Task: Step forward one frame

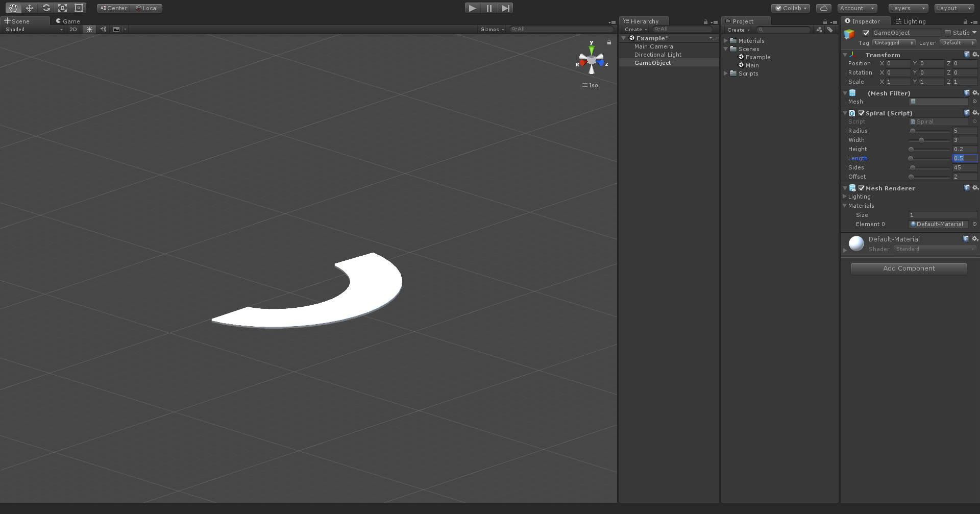Action: point(505,8)
